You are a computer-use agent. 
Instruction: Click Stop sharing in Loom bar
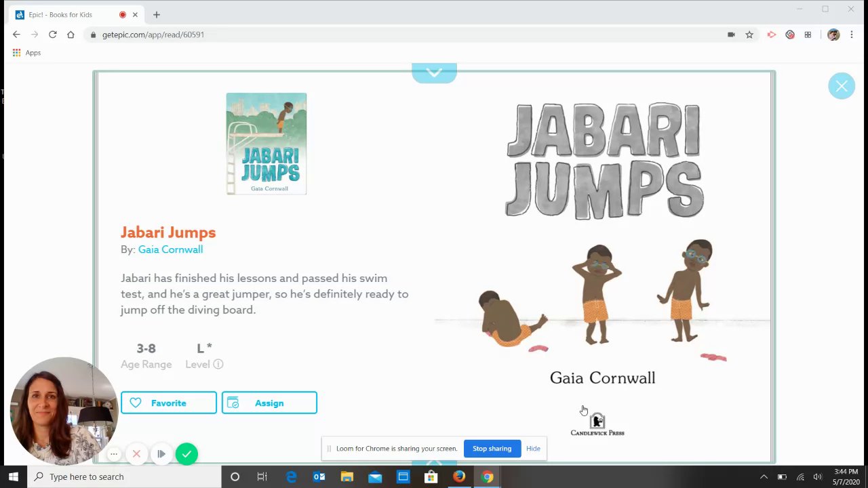(492, 449)
